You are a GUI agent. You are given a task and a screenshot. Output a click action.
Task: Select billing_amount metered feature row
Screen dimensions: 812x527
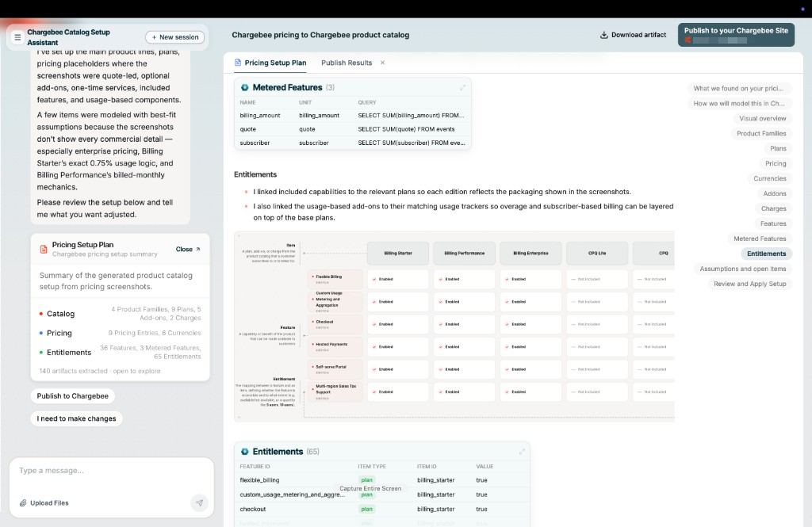pos(353,116)
